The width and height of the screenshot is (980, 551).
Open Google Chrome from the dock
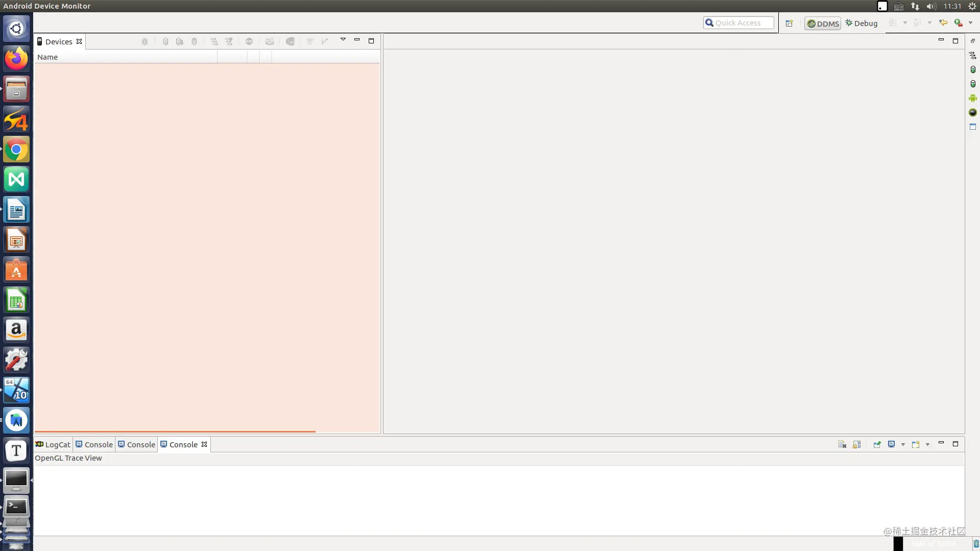coord(16,150)
